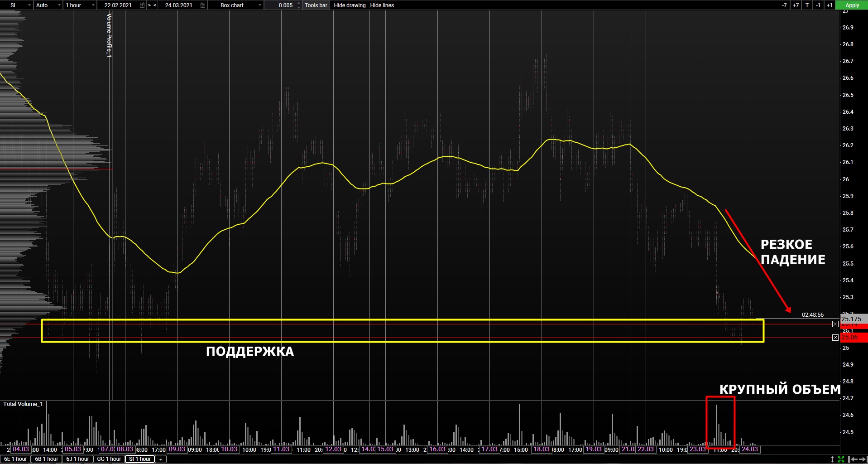868x464 pixels.
Task: Click the 02:48:56 bar countdown timer
Action: click(813, 314)
